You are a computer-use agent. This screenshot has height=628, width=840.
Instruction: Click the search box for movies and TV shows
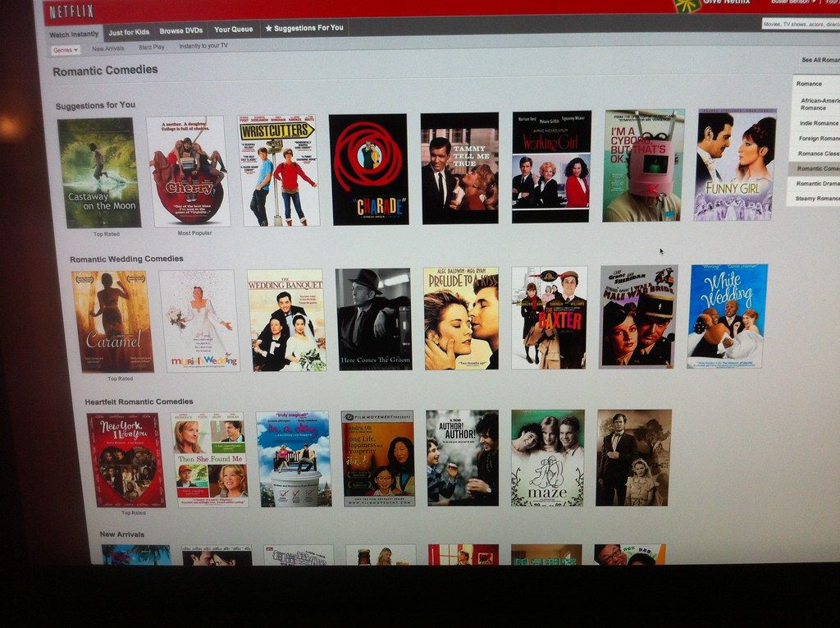[x=801, y=24]
